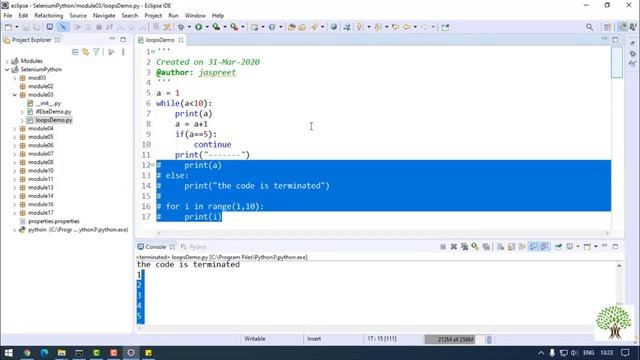The height and width of the screenshot is (360, 640).
Task: Click the garbage collector trash icon
Action: point(489,339)
